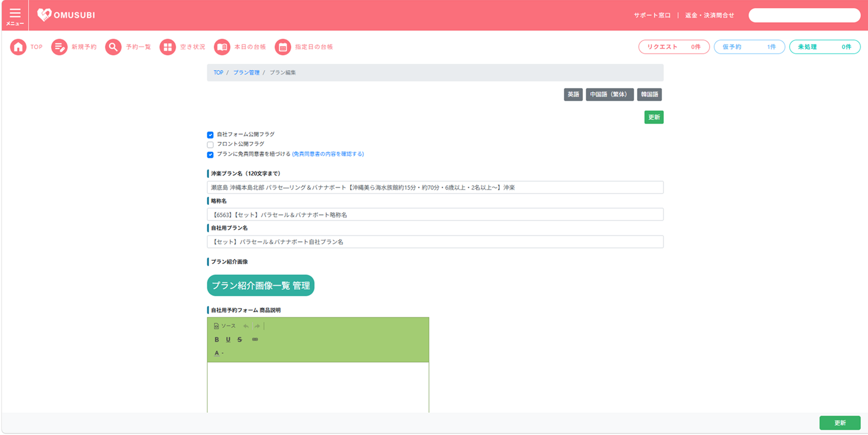Click the 自社用プラン名 input field

pyautogui.click(x=435, y=242)
